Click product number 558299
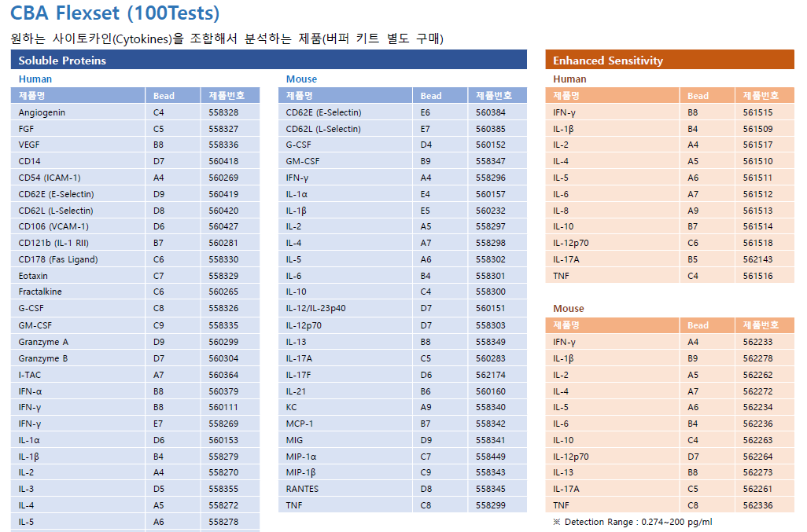 pos(491,504)
